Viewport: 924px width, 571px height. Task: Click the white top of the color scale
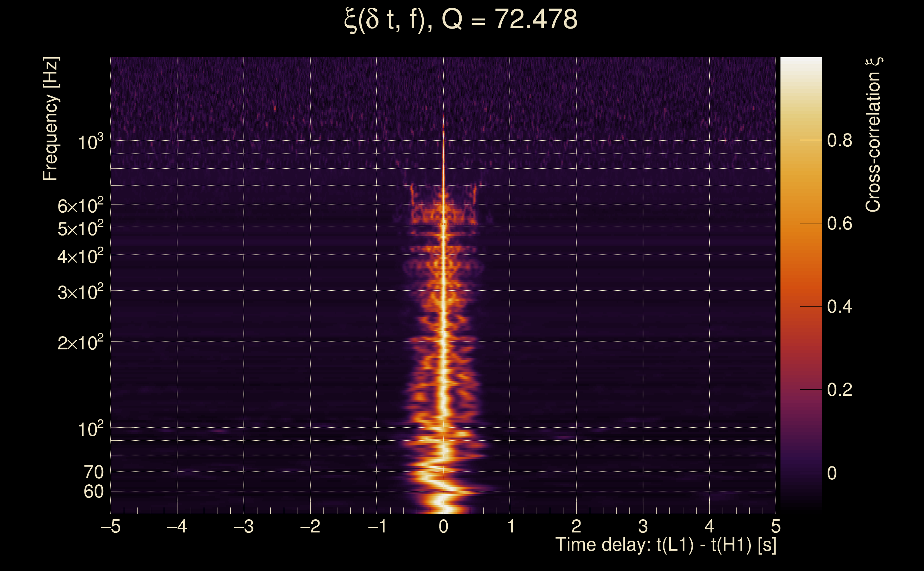(801, 62)
